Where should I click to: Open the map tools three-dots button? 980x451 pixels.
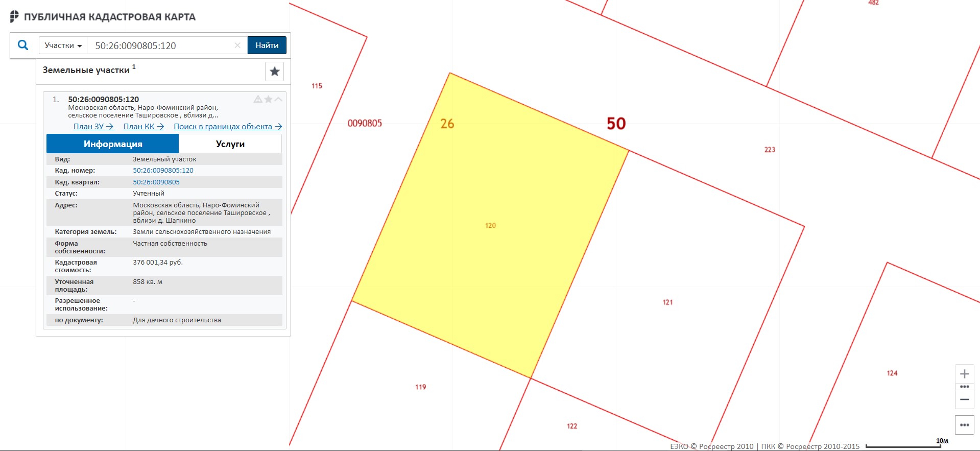(964, 425)
